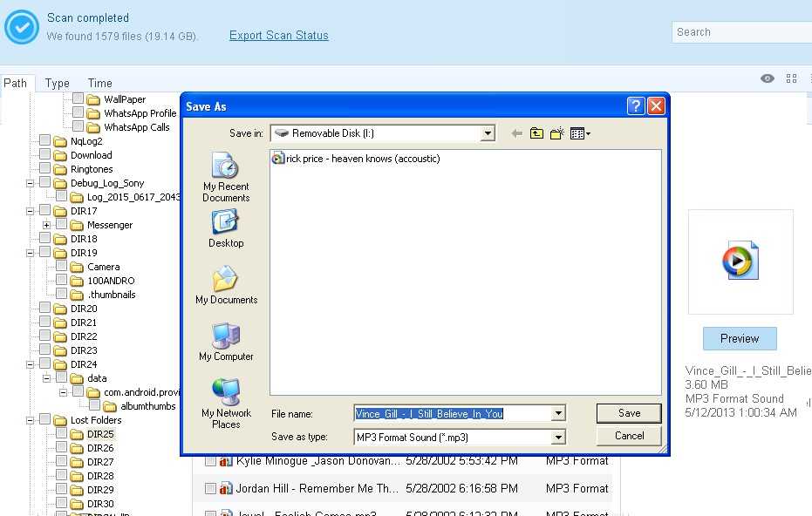Toggle the eye preview visibility icon

[768, 78]
